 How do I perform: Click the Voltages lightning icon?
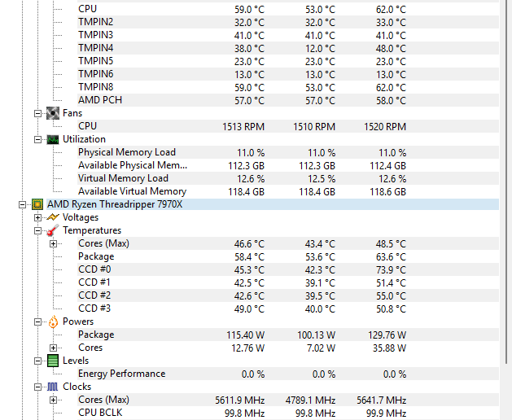coord(53,217)
